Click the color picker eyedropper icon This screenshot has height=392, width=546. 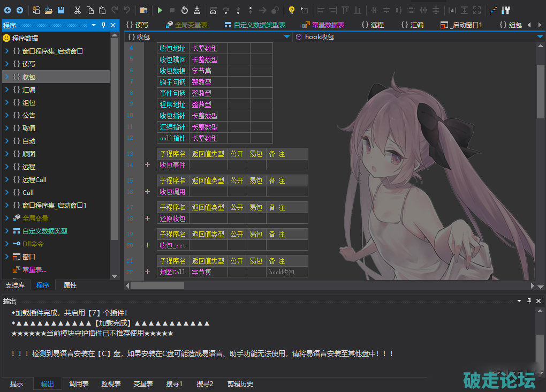click(493, 10)
